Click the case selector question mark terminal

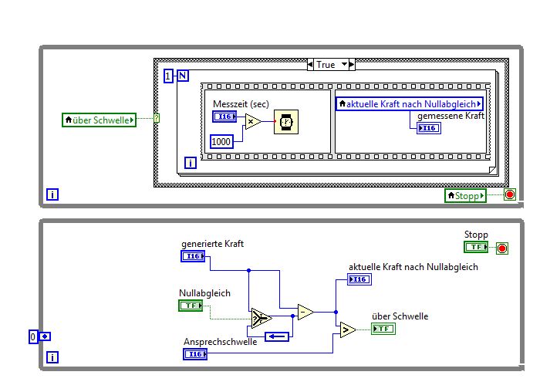(157, 118)
